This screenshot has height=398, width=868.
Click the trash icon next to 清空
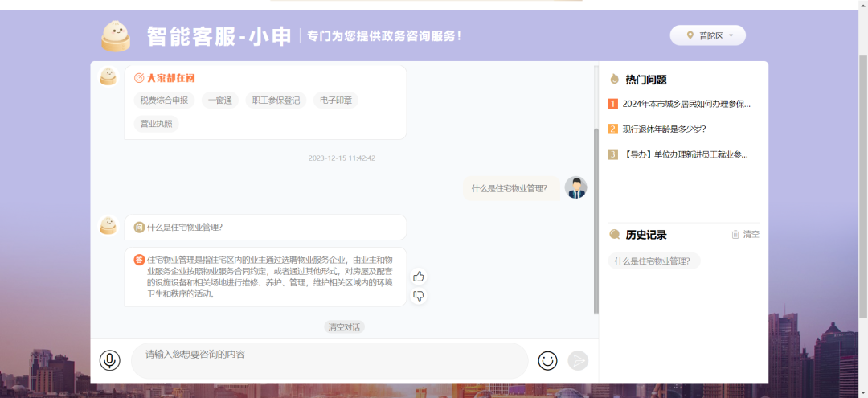coord(735,235)
